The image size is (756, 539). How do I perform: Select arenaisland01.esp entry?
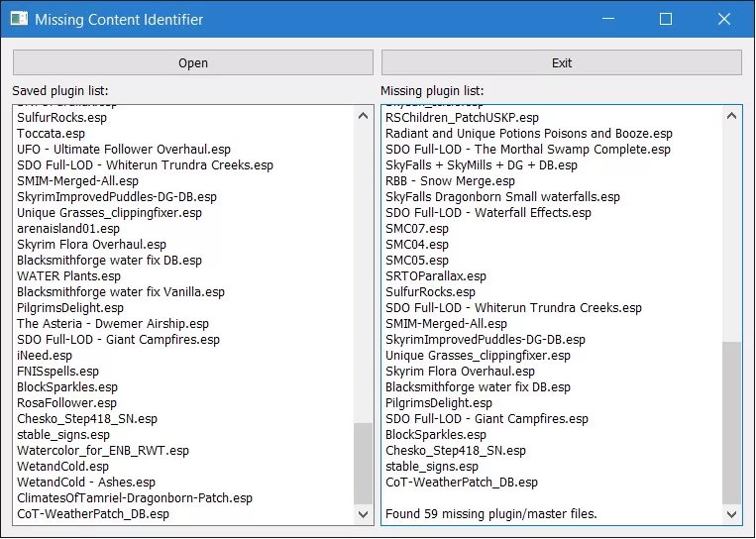[x=68, y=229]
